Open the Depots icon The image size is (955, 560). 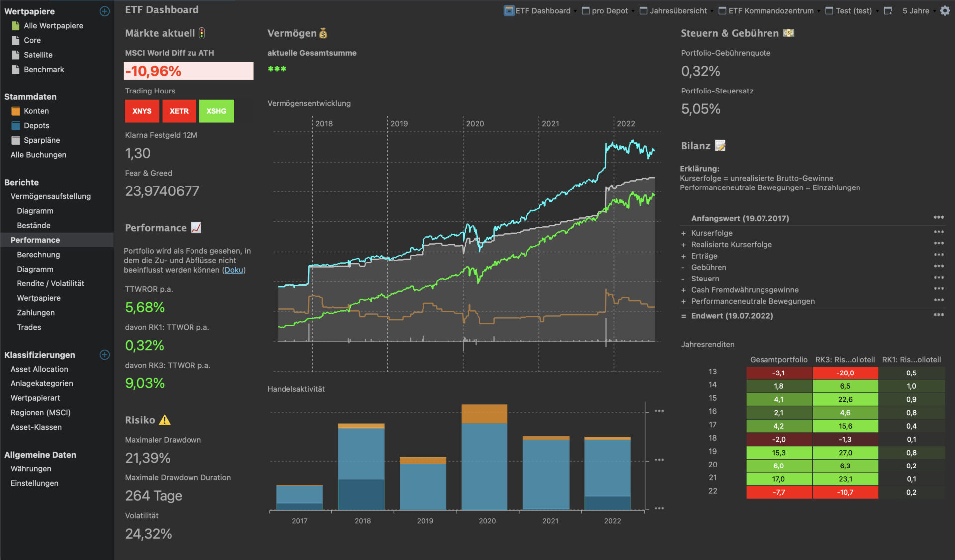[x=16, y=125]
